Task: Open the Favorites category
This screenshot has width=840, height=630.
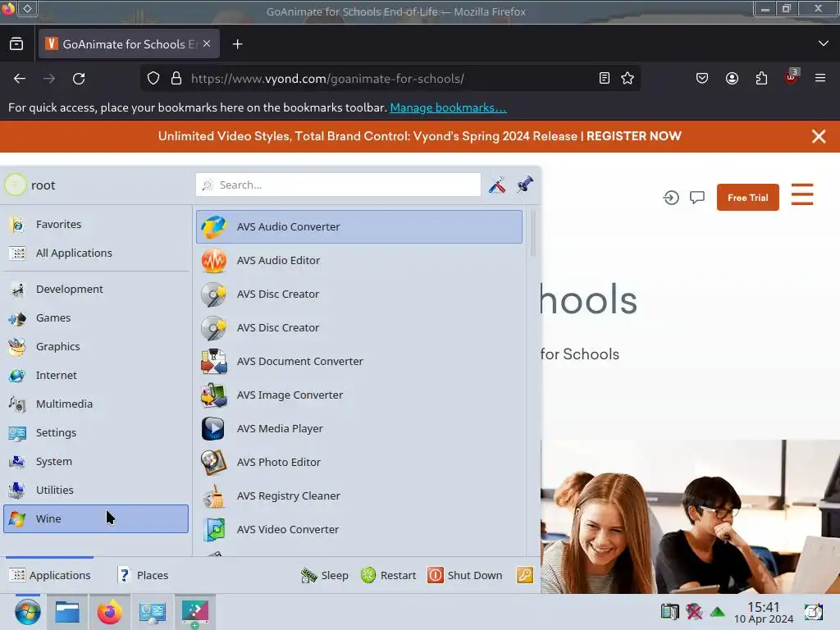Action: coord(96,224)
